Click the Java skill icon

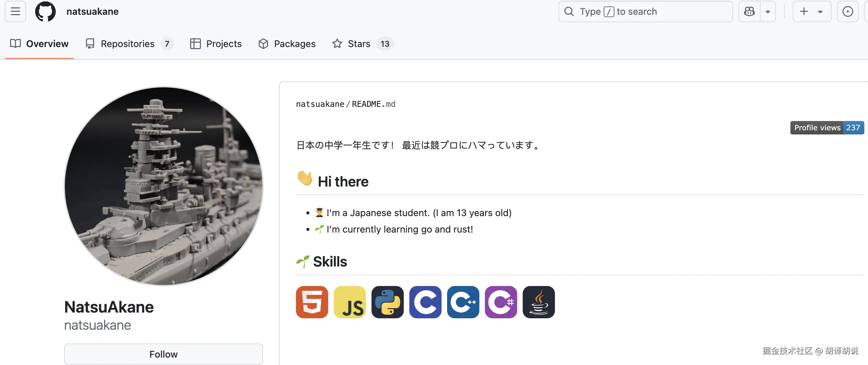pyautogui.click(x=538, y=302)
